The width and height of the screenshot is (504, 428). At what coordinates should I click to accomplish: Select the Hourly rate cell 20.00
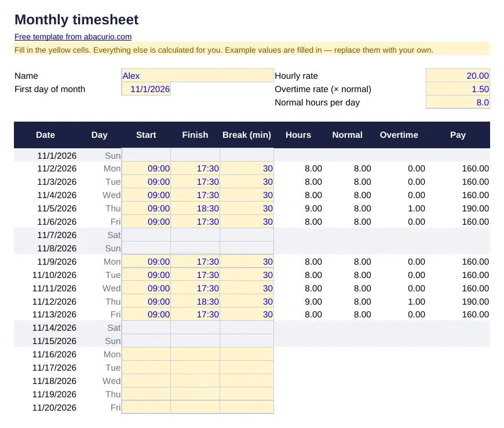tap(458, 75)
